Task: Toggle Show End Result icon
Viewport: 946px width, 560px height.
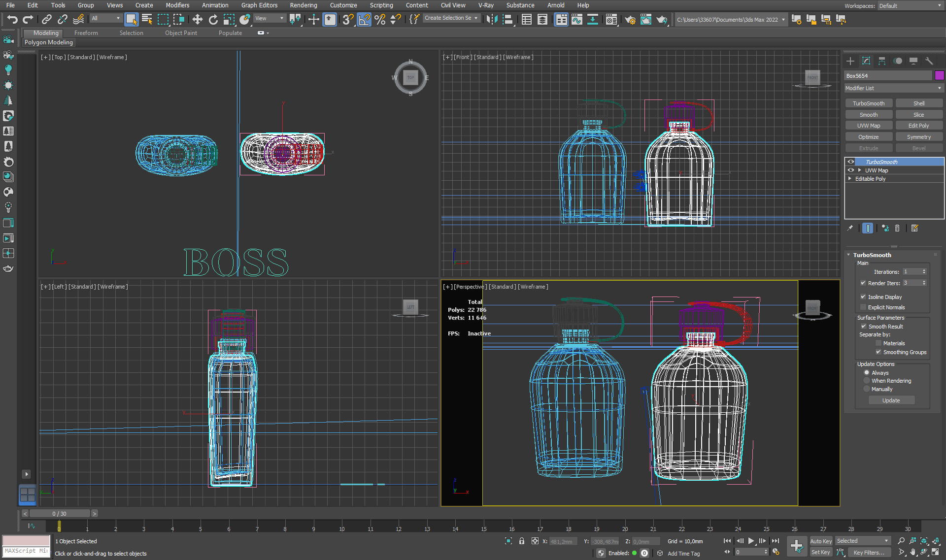Action: click(868, 228)
